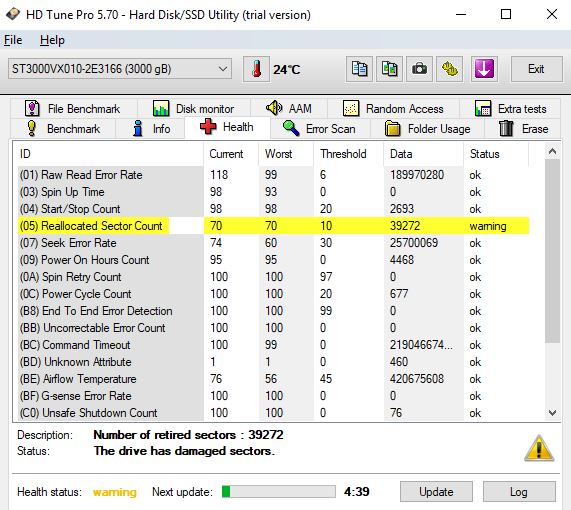Switch to the Disk monitor tab
The image size is (571, 510).
pos(194,109)
